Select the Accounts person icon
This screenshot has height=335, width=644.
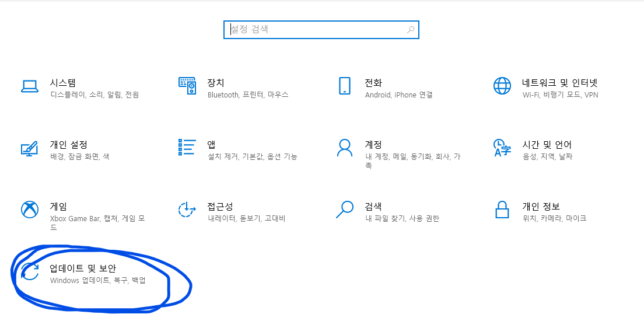coord(345,148)
